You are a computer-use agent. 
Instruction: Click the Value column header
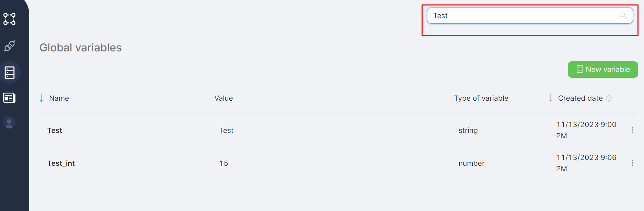point(223,98)
